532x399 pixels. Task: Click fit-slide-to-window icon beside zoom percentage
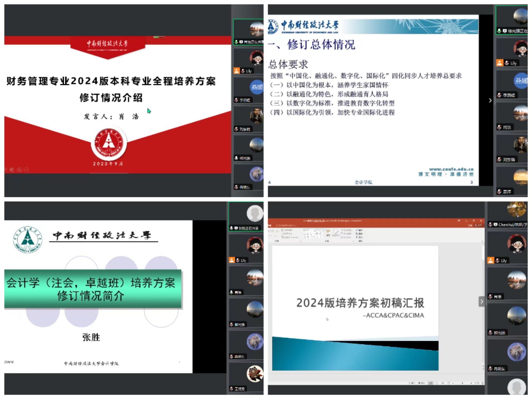pos(482,383)
